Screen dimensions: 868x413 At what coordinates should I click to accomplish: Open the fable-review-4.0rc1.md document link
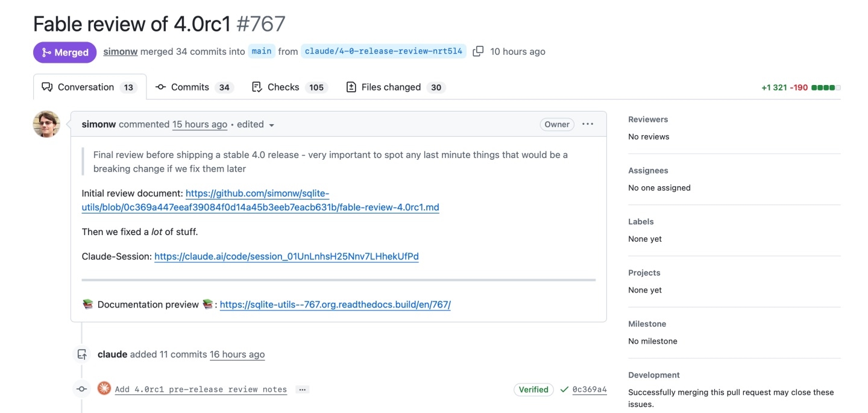click(x=260, y=200)
